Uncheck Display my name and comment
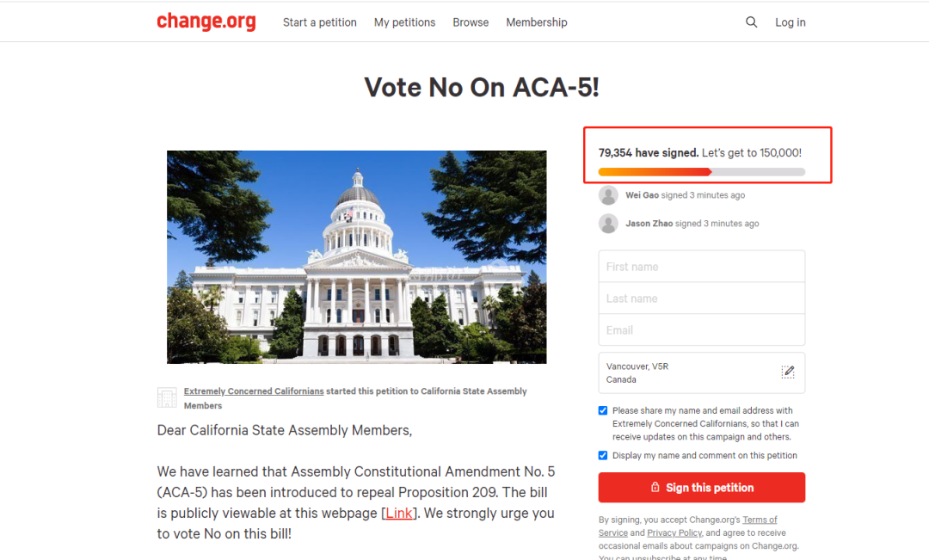Viewport: 929px width, 560px height. point(603,455)
